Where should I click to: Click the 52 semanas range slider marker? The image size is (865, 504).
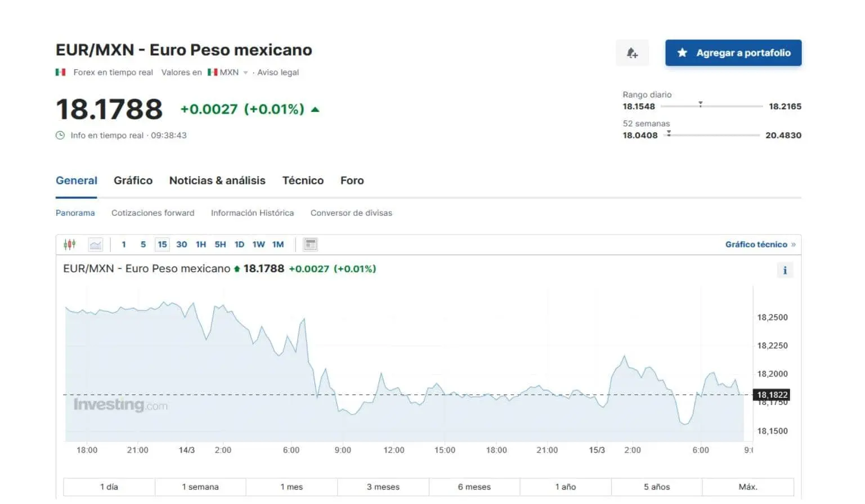coord(669,133)
